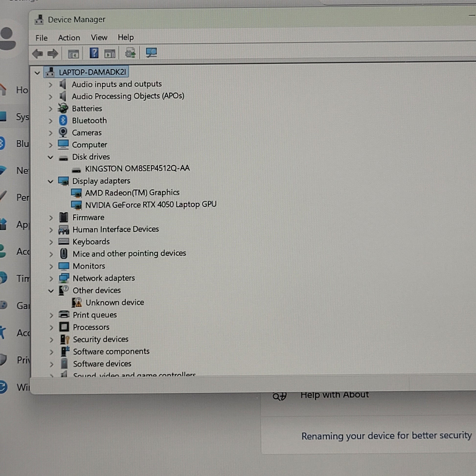Click the Display adapters icon
The image size is (476, 476).
click(64, 181)
